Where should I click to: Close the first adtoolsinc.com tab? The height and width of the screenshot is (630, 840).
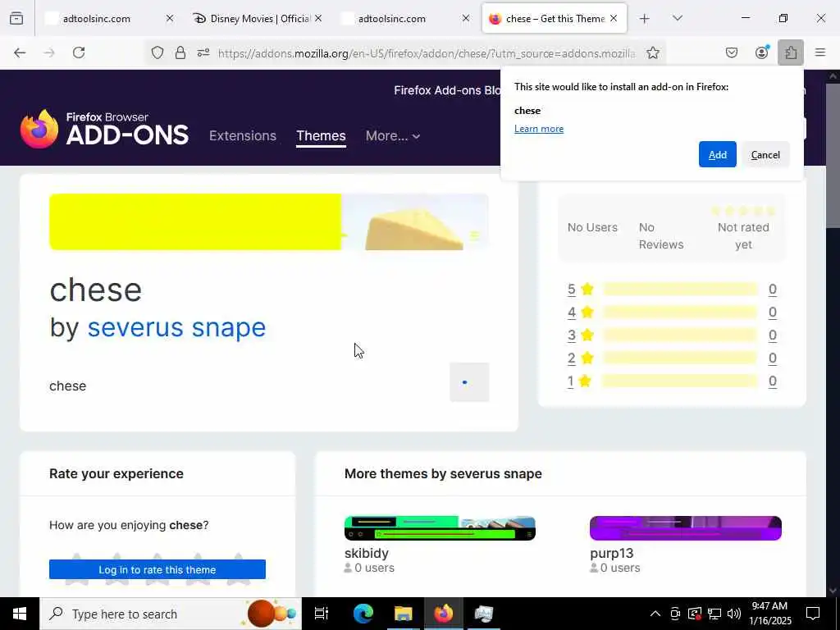170,18
